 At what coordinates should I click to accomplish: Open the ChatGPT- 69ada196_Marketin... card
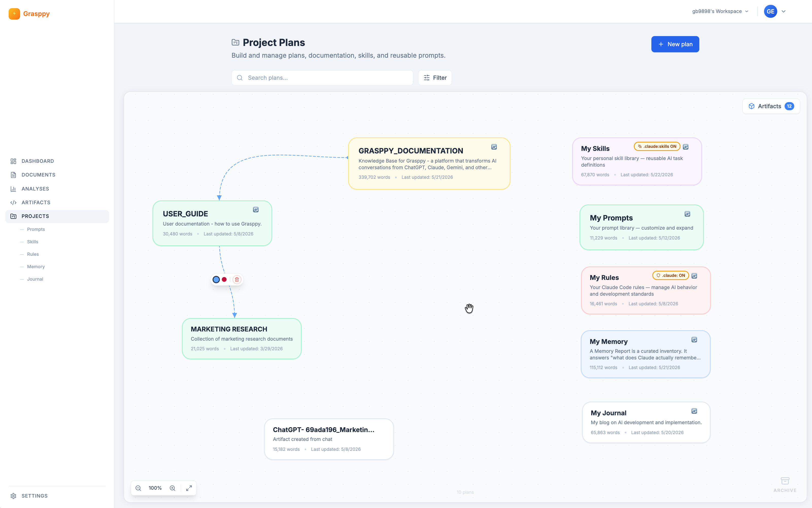pos(329,439)
